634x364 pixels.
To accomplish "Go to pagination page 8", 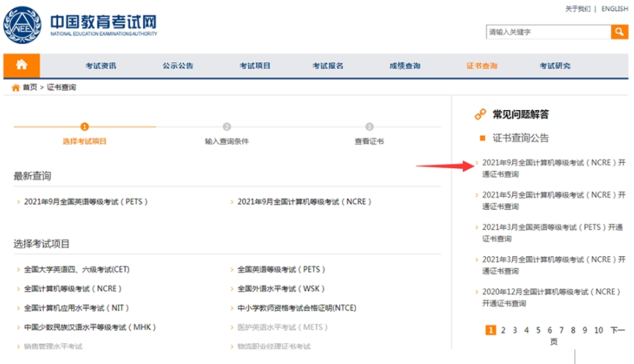I will [573, 330].
